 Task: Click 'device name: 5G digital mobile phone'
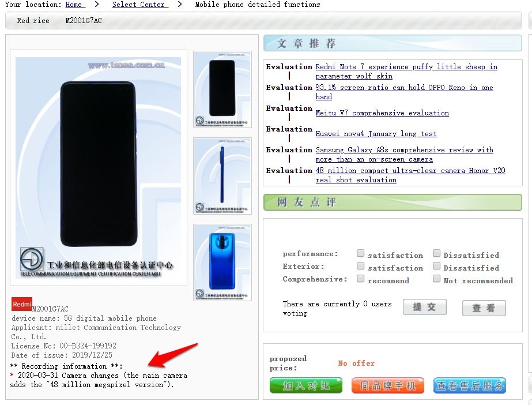point(84,318)
